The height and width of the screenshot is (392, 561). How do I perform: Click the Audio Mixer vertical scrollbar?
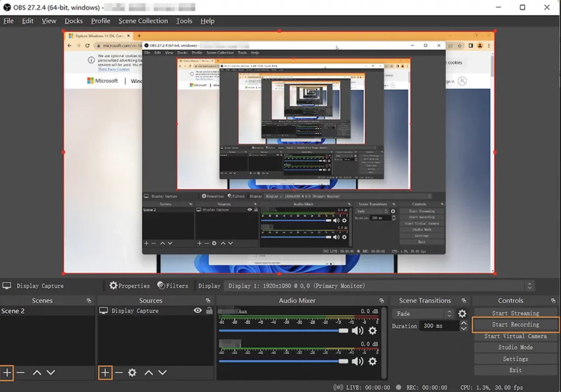coord(384,342)
